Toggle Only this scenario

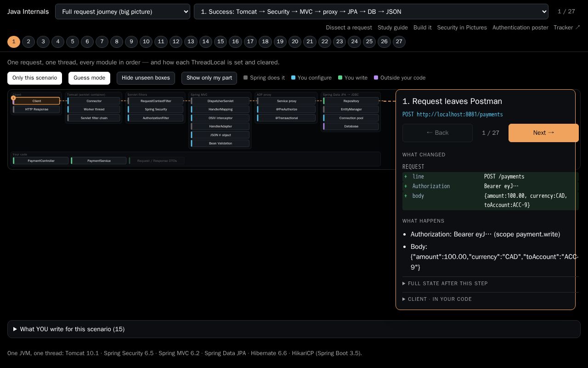pos(34,78)
